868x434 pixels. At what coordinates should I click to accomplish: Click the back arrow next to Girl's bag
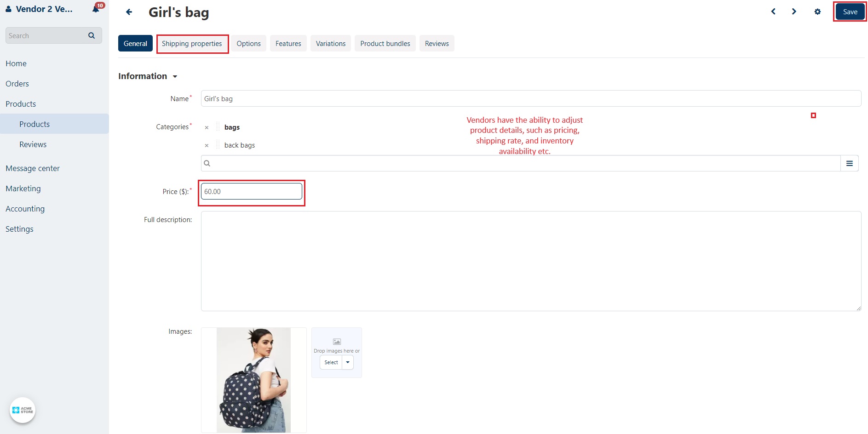point(129,12)
